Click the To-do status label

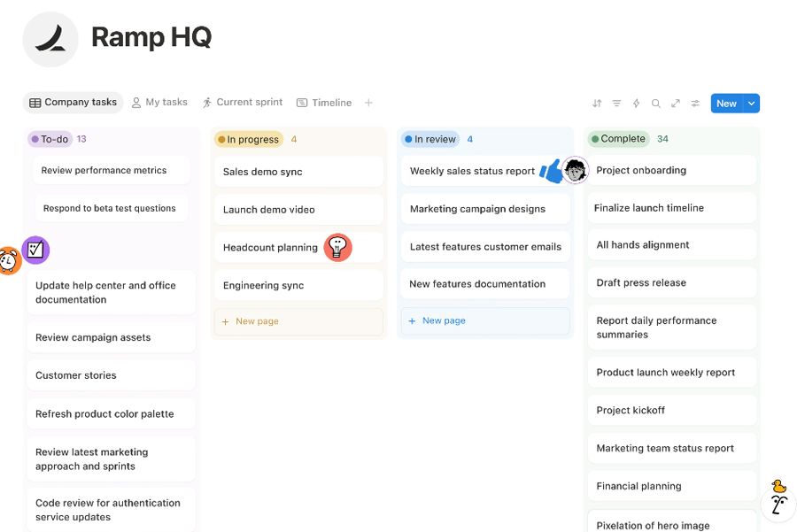50,139
